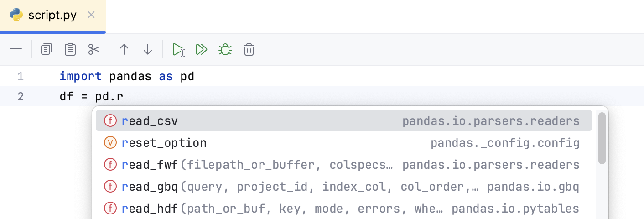Run all cells with double-arrow icon
Viewport: 644px width, 219px height.
(x=201, y=49)
